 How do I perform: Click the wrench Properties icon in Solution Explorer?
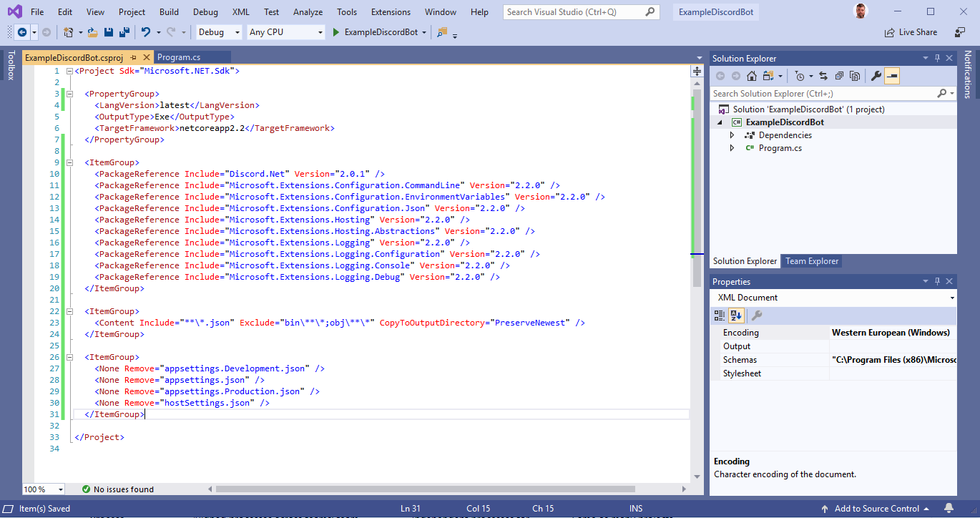point(876,76)
